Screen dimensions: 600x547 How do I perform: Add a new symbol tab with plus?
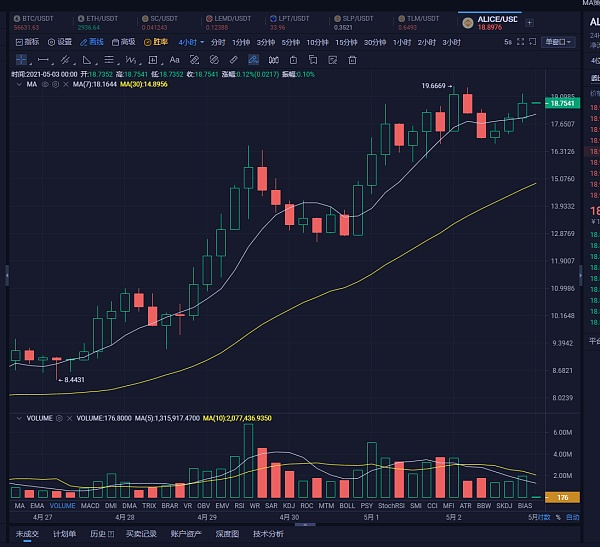point(530,23)
